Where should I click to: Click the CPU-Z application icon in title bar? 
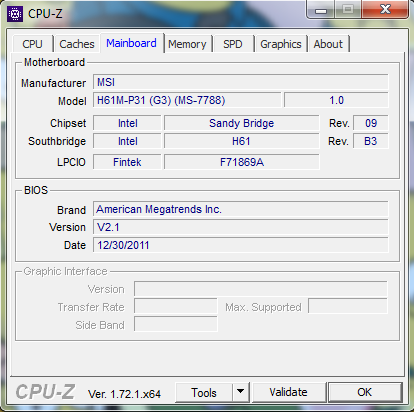point(15,14)
